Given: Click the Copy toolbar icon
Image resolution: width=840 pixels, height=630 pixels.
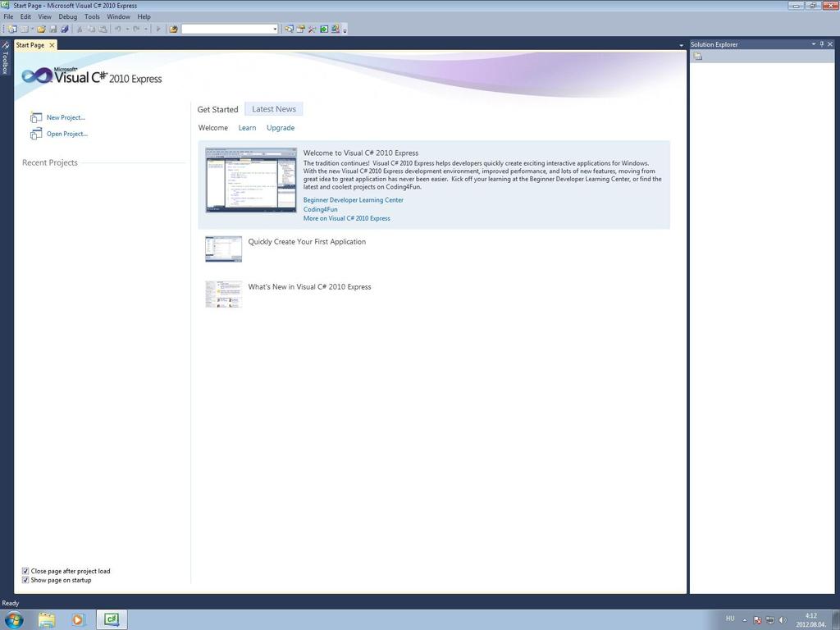Looking at the screenshot, I should tap(91, 29).
